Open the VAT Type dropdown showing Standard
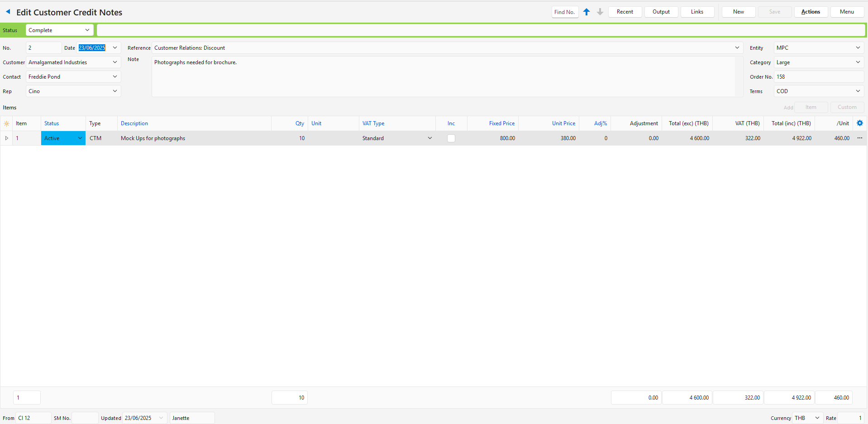The width and height of the screenshot is (868, 424). [x=429, y=138]
